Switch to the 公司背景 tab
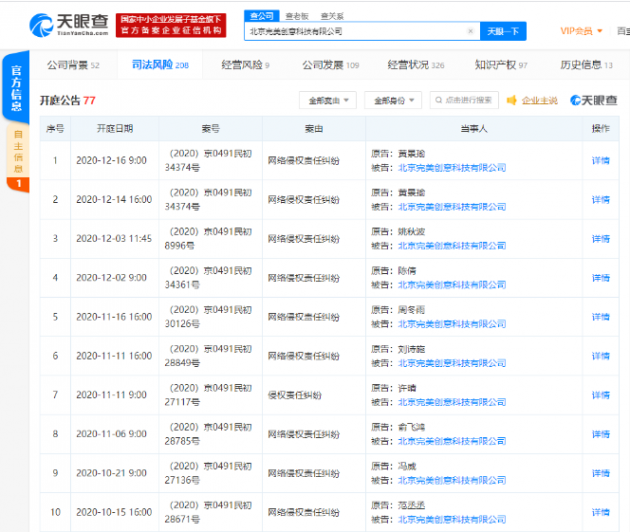The image size is (630, 532). point(73,65)
